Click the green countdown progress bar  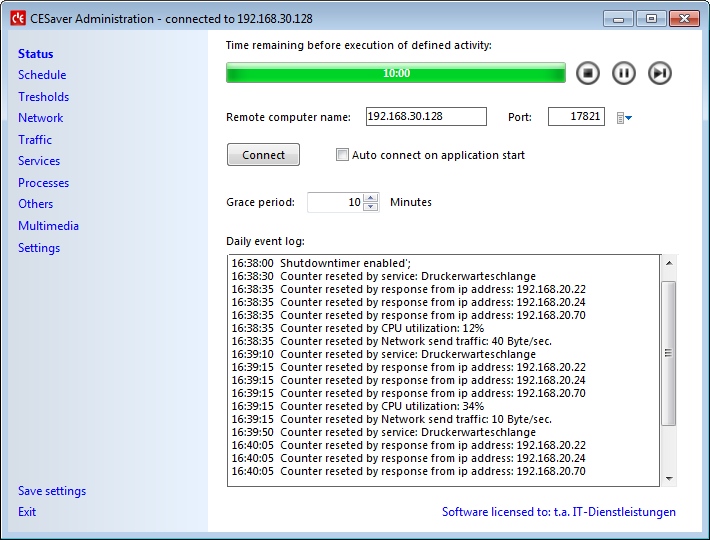click(396, 73)
